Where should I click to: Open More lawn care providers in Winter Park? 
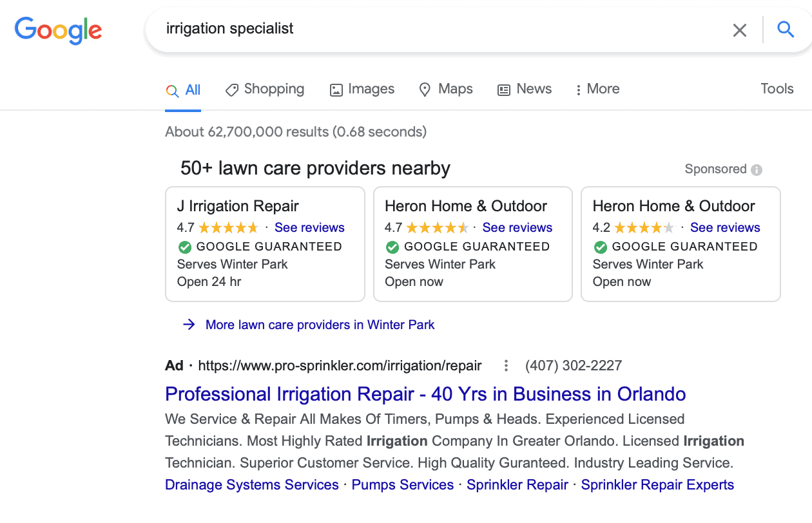tap(320, 325)
